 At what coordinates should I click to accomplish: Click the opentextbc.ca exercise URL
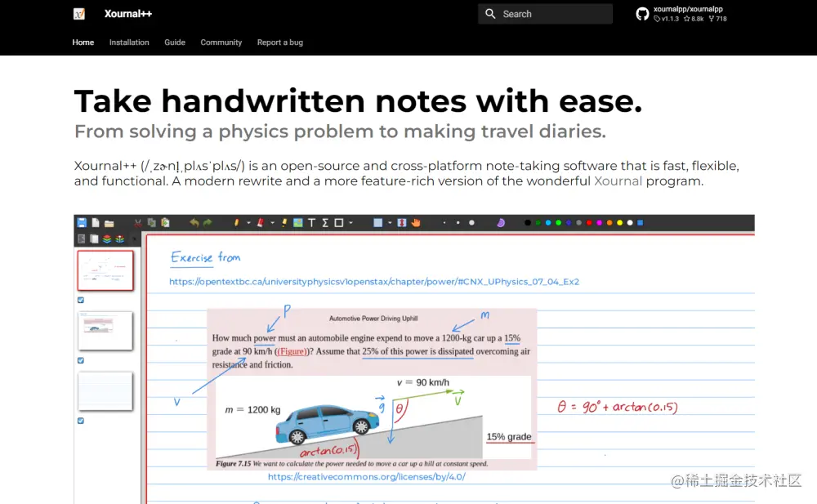[374, 282]
